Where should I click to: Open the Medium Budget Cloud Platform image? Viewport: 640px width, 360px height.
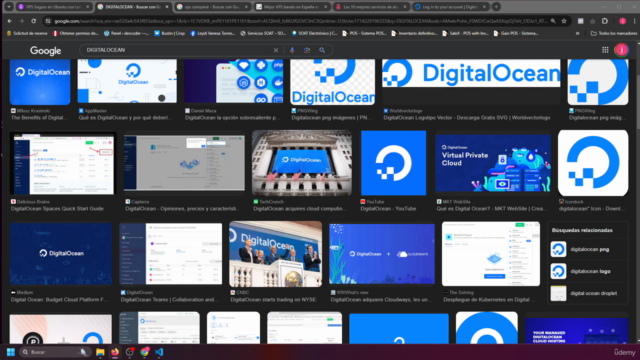pyautogui.click(x=61, y=254)
